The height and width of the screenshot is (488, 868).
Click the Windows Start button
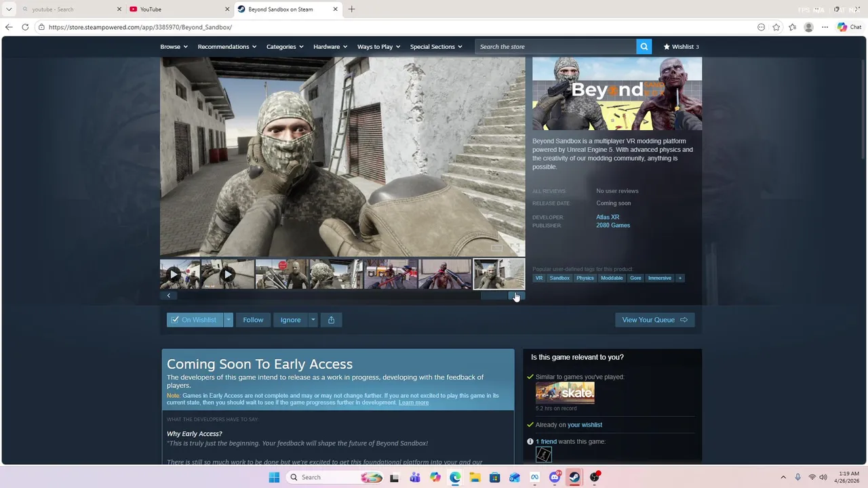coord(274,477)
